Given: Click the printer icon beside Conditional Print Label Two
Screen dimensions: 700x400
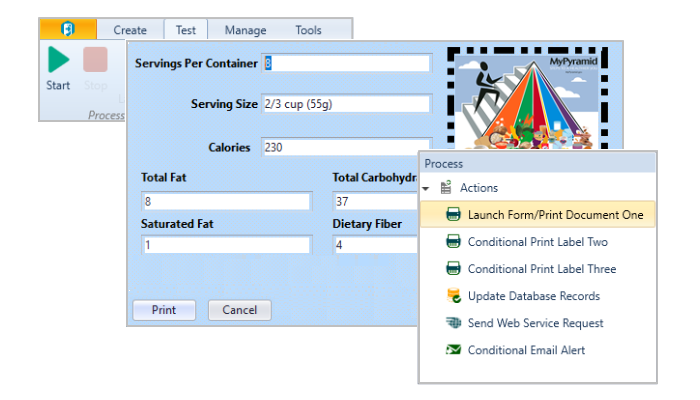Looking at the screenshot, I should [452, 242].
